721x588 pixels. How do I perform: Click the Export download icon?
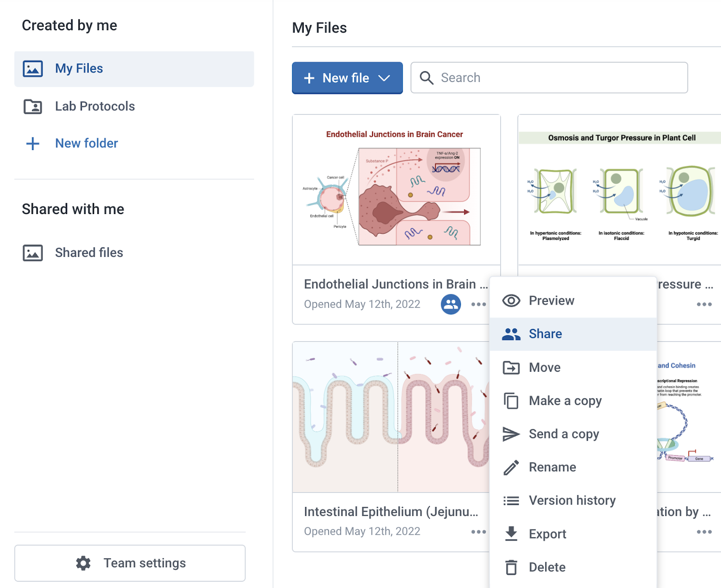pos(511,533)
